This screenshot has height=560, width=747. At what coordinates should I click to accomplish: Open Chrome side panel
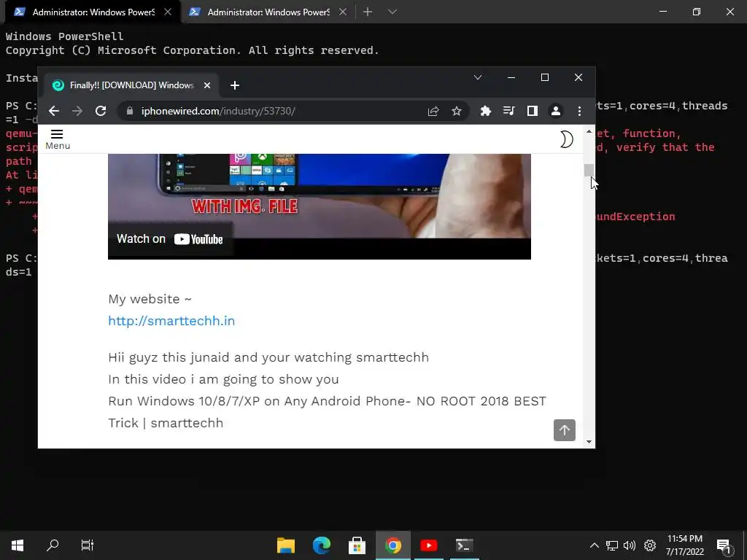pos(532,111)
